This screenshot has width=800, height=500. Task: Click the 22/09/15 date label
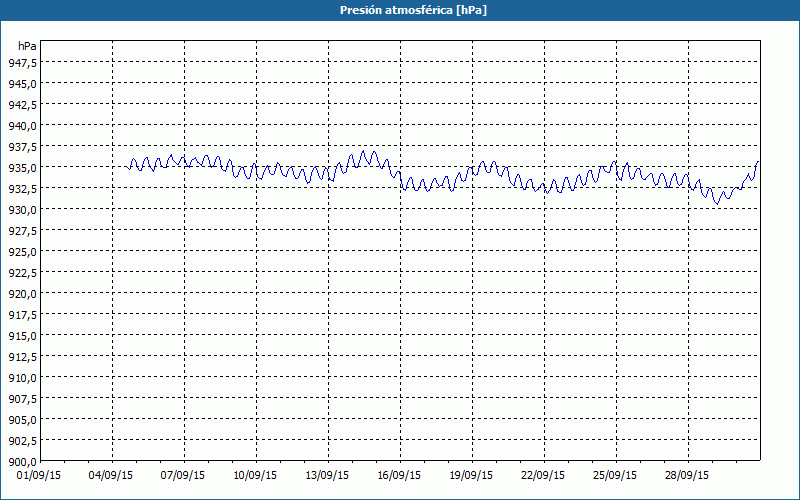tap(543, 476)
